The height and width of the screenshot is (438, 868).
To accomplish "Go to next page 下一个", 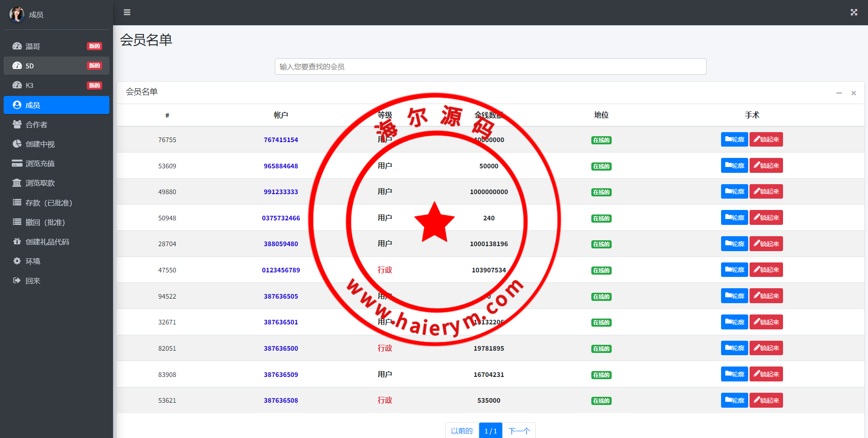I will point(519,431).
